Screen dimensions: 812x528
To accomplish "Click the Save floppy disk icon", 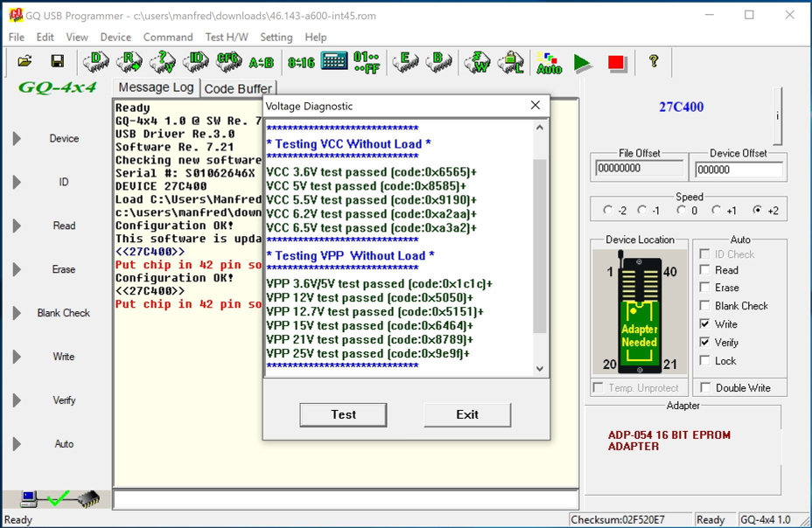I will coord(57,61).
